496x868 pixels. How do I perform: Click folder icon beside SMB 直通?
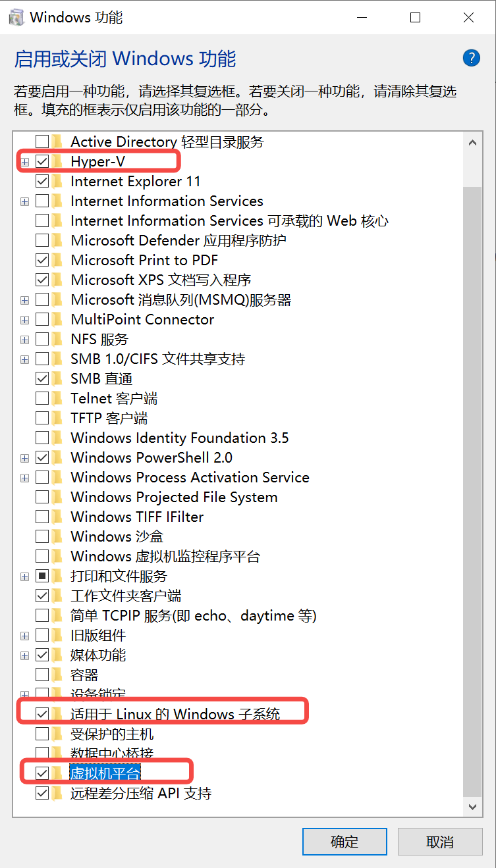[58, 378]
